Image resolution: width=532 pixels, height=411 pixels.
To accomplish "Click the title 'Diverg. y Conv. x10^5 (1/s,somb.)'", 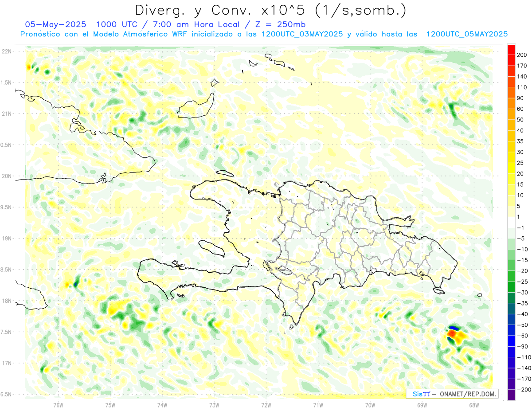I will pyautogui.click(x=270, y=10).
